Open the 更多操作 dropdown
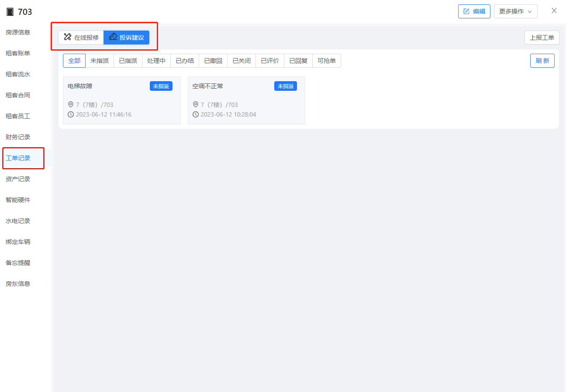Screen dimensions: 566x392 pyautogui.click(x=515, y=11)
